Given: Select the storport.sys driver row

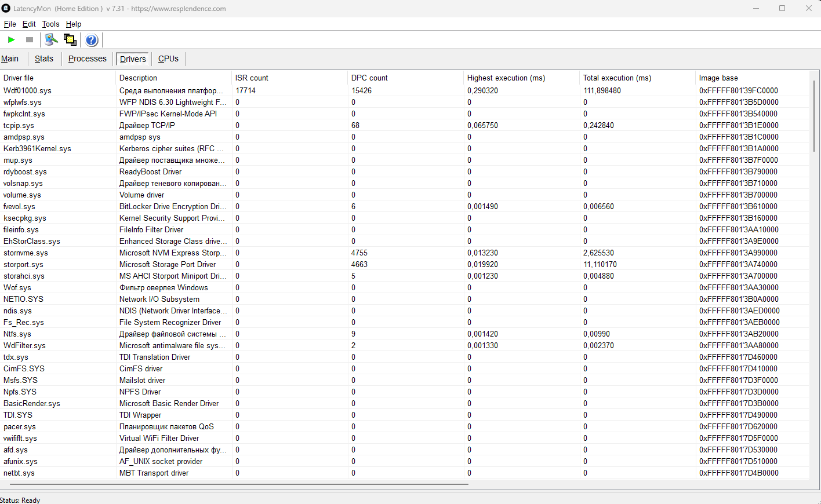Looking at the screenshot, I should coord(405,264).
